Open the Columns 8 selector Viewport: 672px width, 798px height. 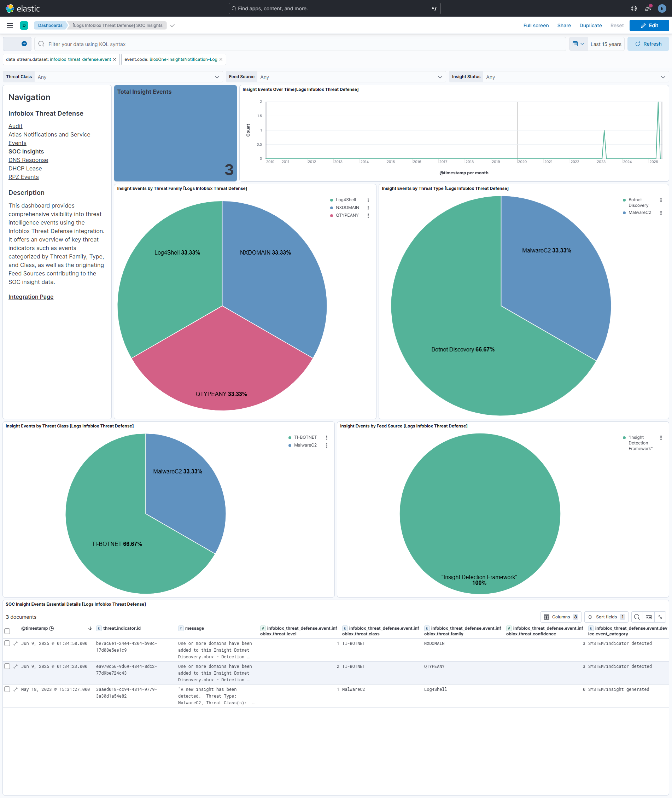561,617
